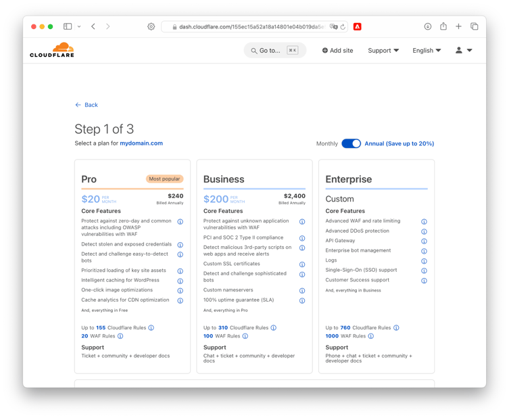
Task: Click the Cloudflare logo
Action: pyautogui.click(x=52, y=50)
